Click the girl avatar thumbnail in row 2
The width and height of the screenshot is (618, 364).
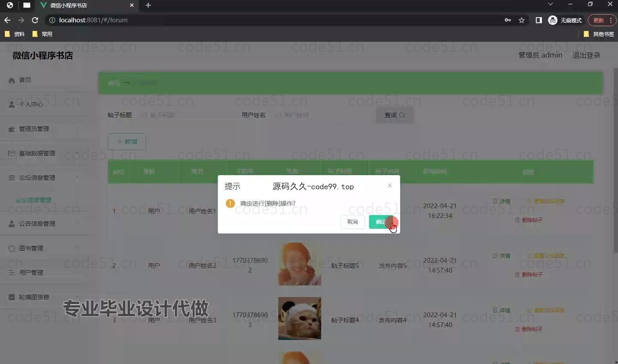pos(300,264)
